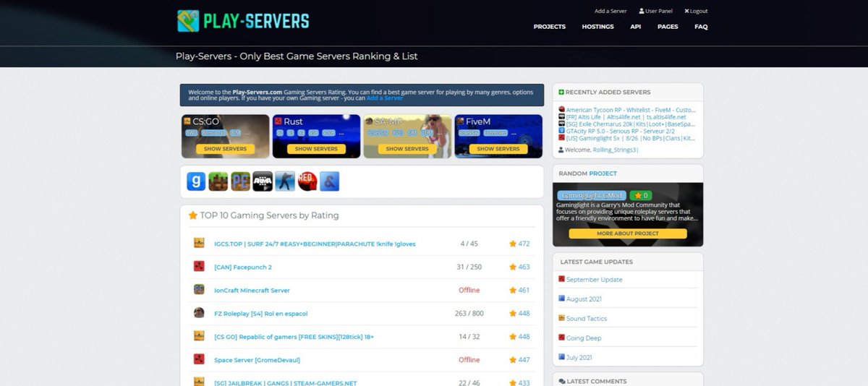868x386 pixels.
Task: Open [SG] Exile Chernarus 20k recent server
Action: 631,124
